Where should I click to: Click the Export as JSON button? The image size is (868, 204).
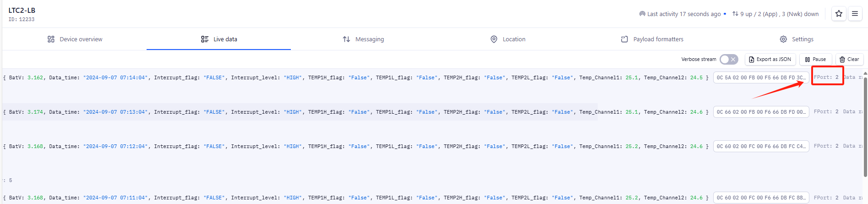[x=770, y=60]
